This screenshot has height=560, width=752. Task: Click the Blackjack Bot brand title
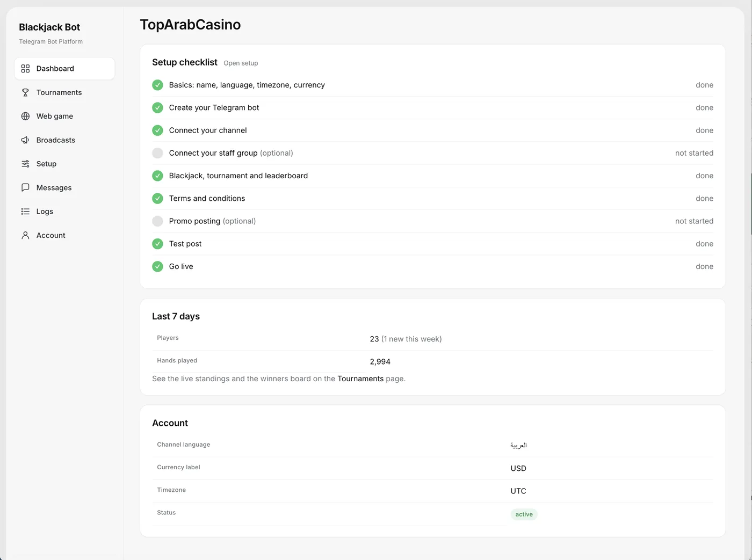click(49, 27)
